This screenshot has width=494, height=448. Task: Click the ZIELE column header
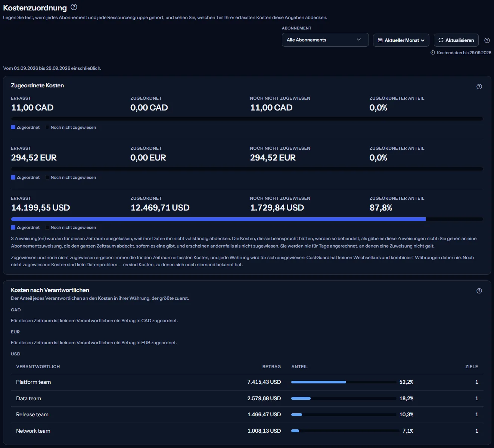(472, 367)
